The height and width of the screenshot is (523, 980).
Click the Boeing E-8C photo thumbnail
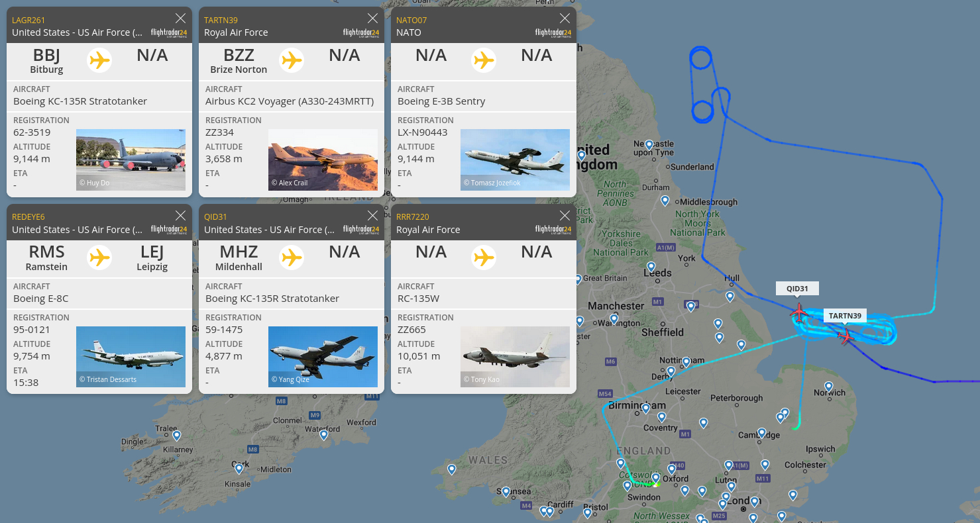pos(131,357)
